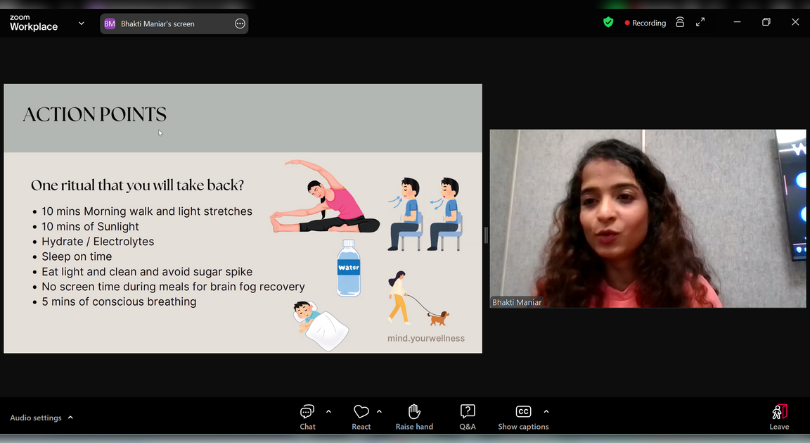Click the React heart icon
Image resolution: width=810 pixels, height=443 pixels.
tap(361, 412)
